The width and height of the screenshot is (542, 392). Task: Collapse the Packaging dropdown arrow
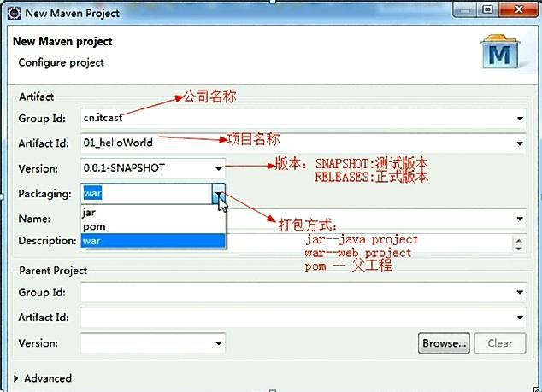tap(219, 193)
